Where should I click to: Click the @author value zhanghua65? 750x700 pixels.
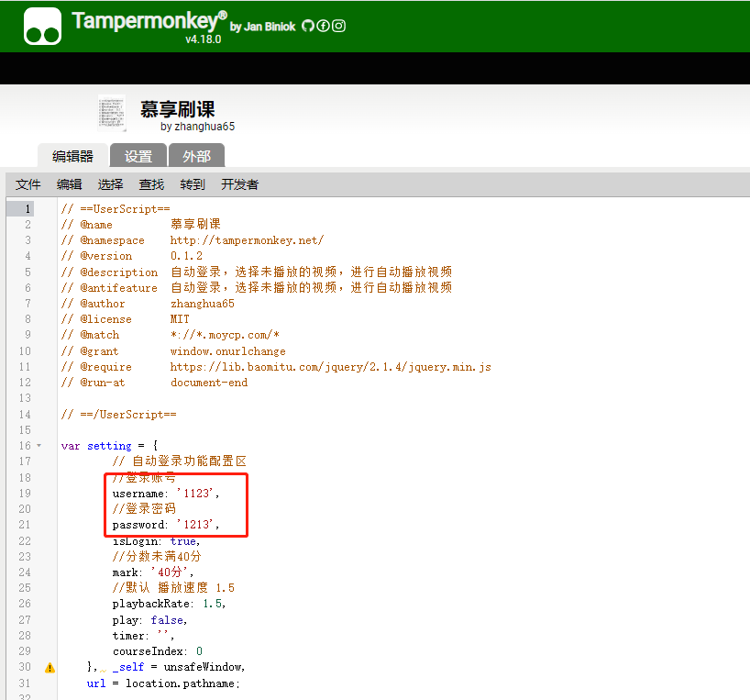coord(203,304)
